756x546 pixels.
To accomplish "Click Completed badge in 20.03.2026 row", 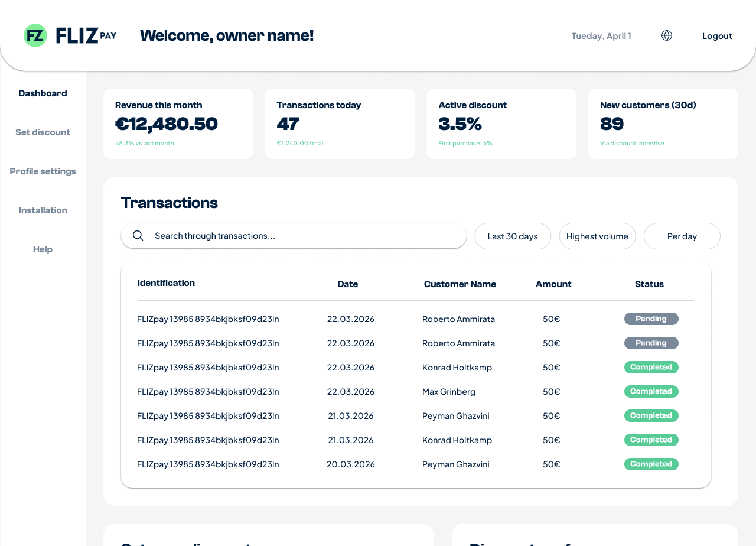I will [651, 464].
